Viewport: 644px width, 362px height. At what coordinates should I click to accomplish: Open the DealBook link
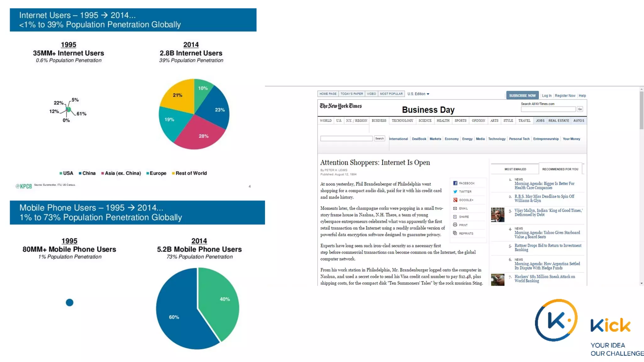[419, 139]
